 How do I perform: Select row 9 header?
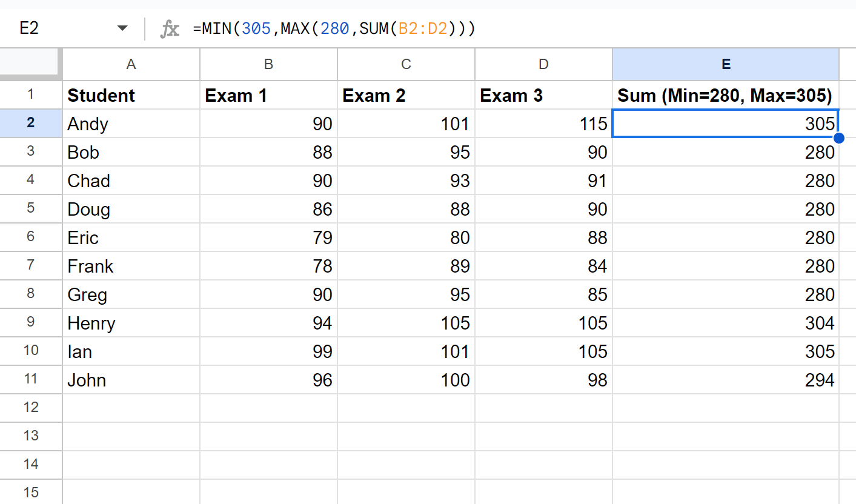tap(31, 323)
